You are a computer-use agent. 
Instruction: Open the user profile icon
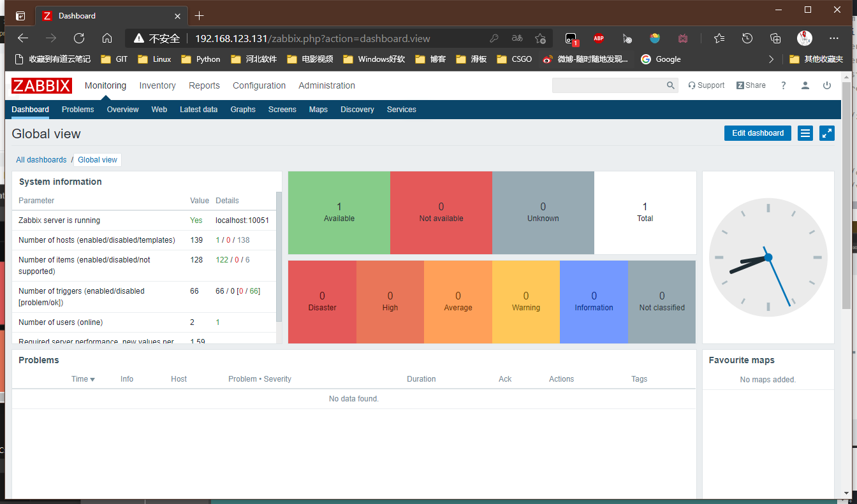pyautogui.click(x=805, y=85)
